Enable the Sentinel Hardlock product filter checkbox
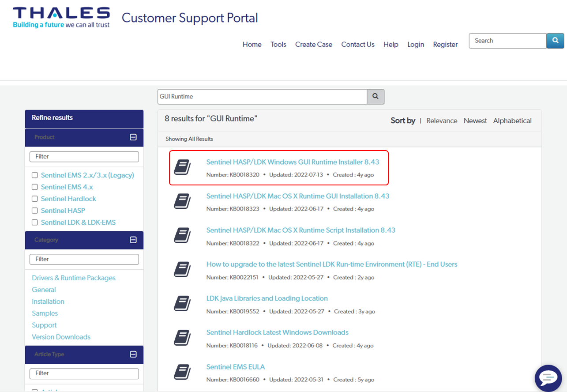The image size is (567, 392). [x=35, y=199]
